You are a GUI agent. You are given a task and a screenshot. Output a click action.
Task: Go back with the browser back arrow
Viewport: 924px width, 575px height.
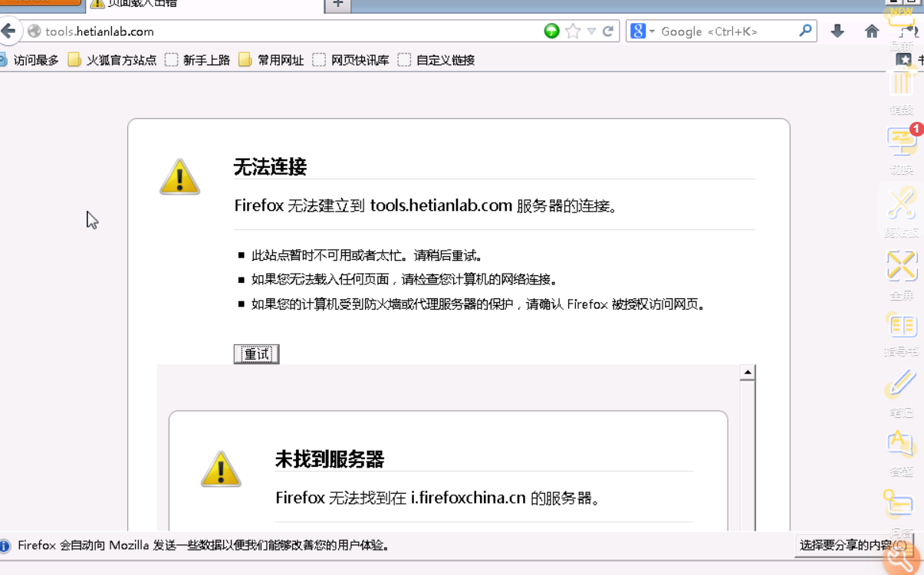point(8,31)
